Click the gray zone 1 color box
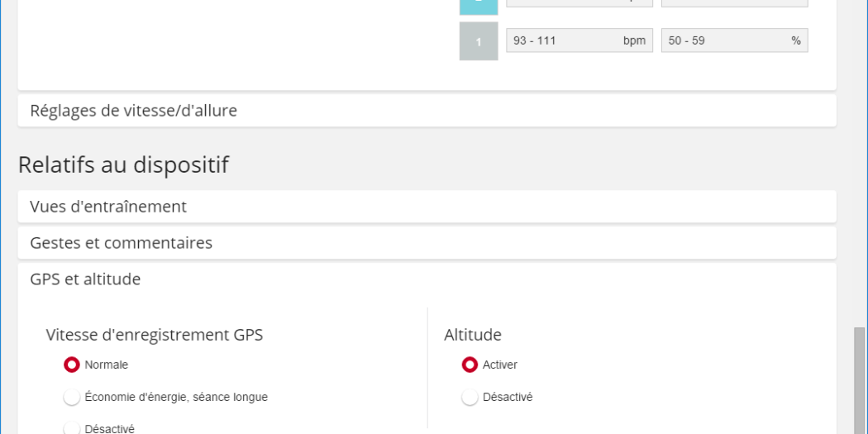The width and height of the screenshot is (868, 434). click(479, 41)
